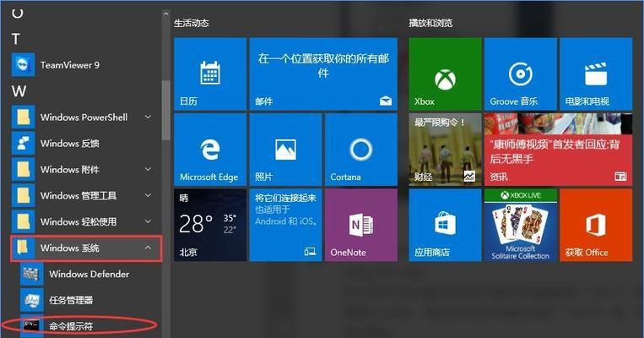Launch Windows Defender icon
The width and height of the screenshot is (644, 338).
point(31,274)
